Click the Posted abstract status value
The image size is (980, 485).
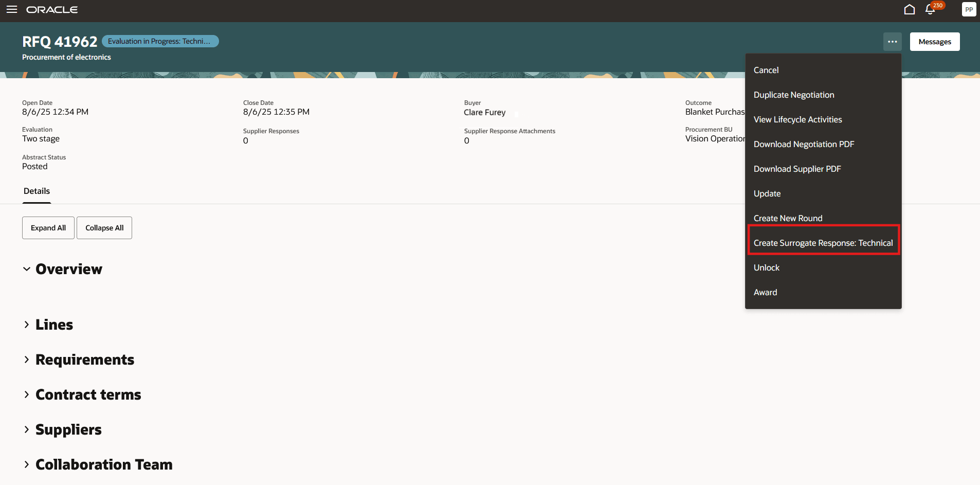tap(34, 166)
